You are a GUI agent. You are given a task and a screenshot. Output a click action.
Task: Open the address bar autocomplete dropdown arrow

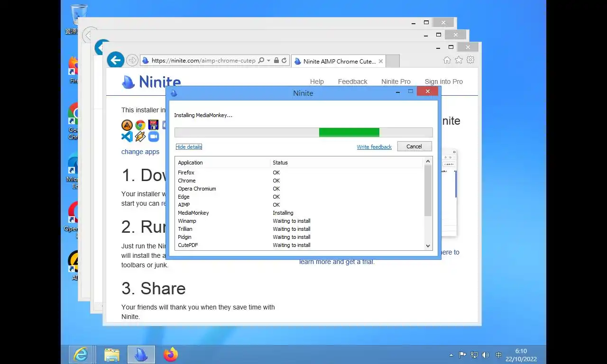(x=268, y=61)
